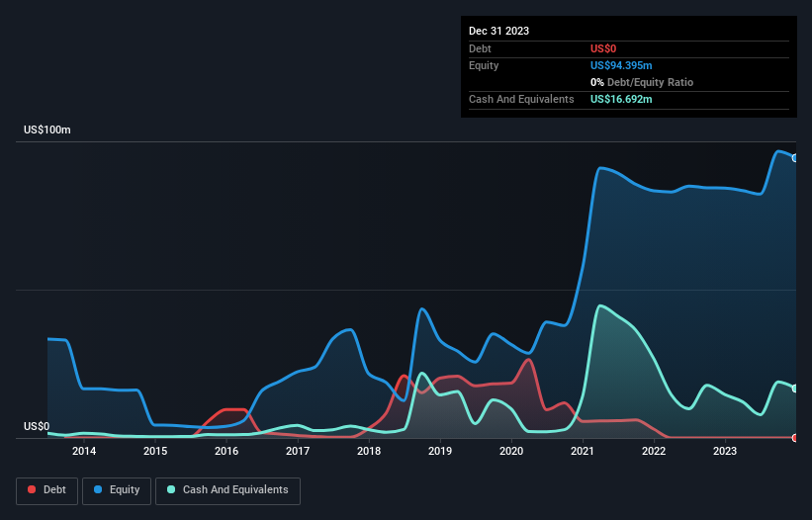Click the 0% Debt/Equity Ratio text
812x520 pixels.
tap(642, 82)
